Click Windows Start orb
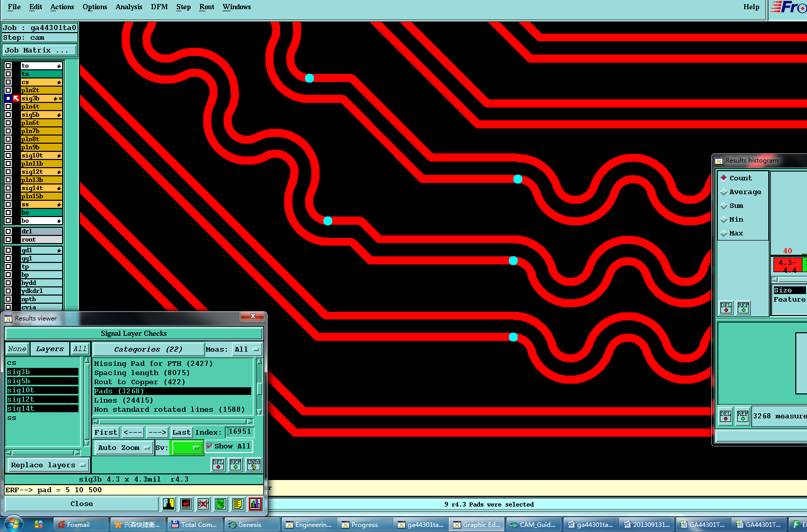This screenshot has height=532, width=807. [13, 524]
